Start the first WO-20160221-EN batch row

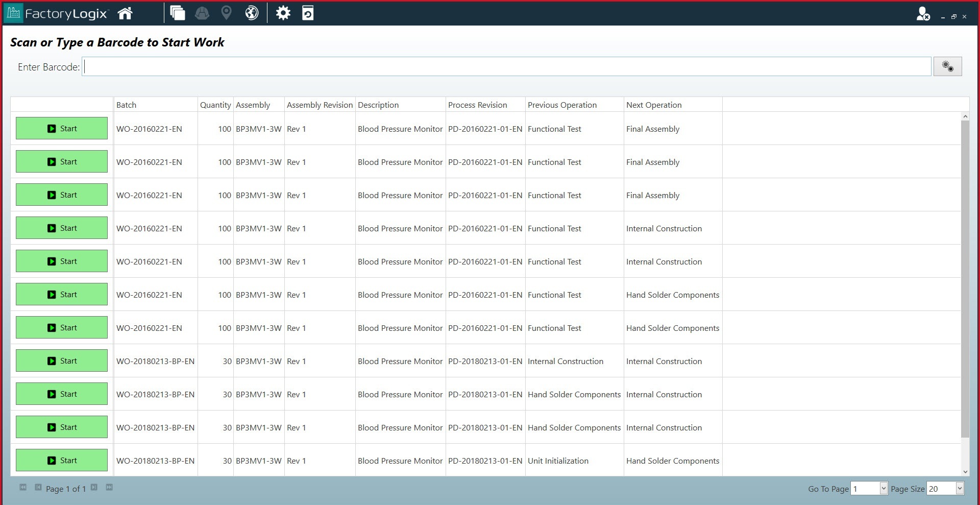click(62, 128)
